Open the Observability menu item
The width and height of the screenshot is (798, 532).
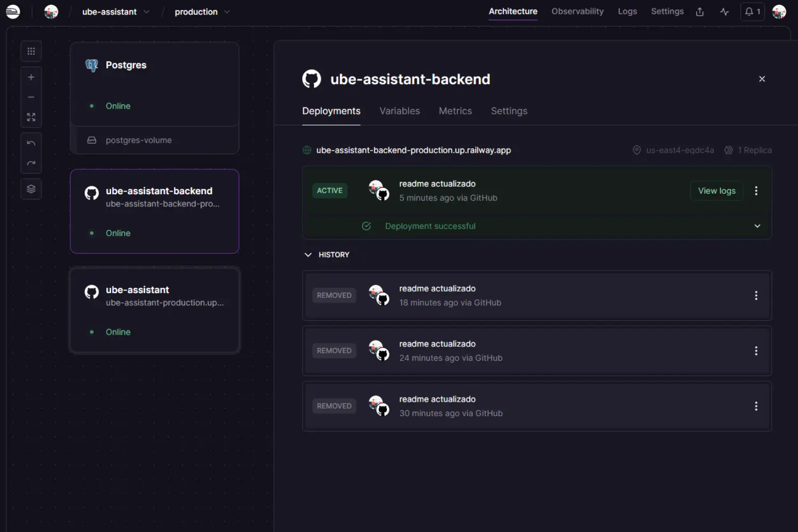click(x=577, y=11)
